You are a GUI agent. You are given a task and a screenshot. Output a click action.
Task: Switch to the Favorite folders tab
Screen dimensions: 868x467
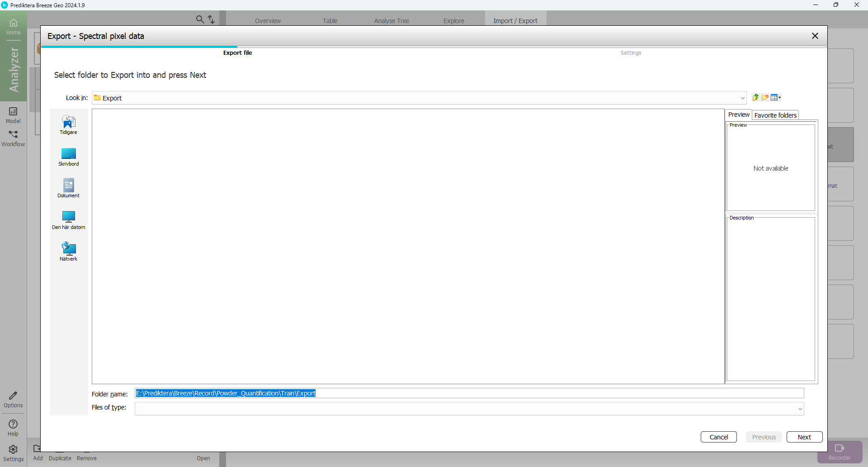point(775,115)
